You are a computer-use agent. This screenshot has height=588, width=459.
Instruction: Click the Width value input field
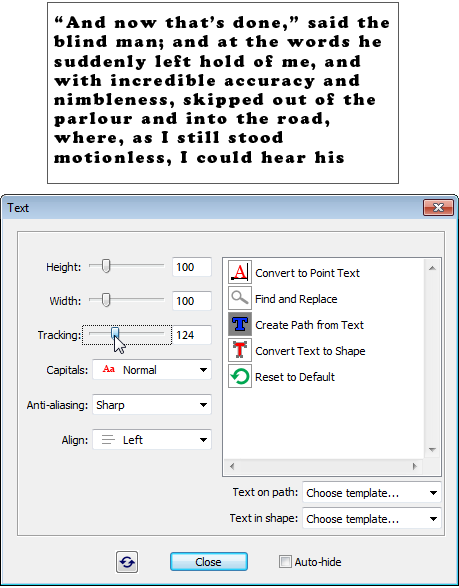[192, 301]
